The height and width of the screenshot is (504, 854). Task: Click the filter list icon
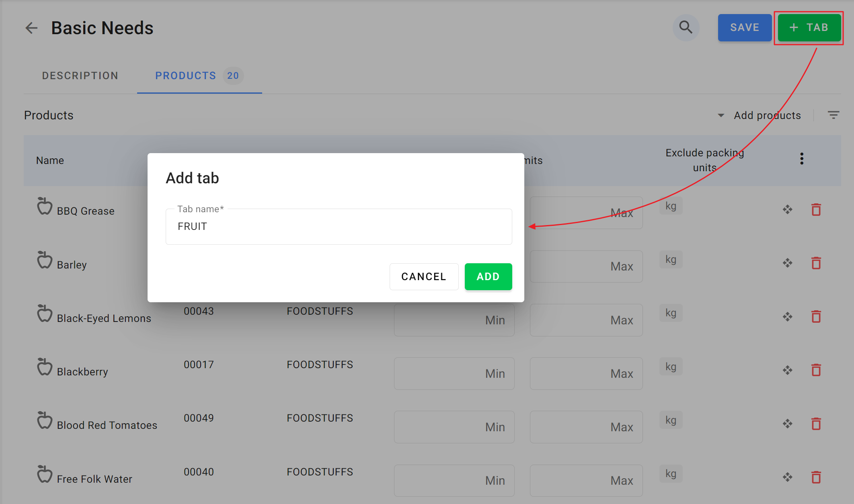click(x=833, y=115)
